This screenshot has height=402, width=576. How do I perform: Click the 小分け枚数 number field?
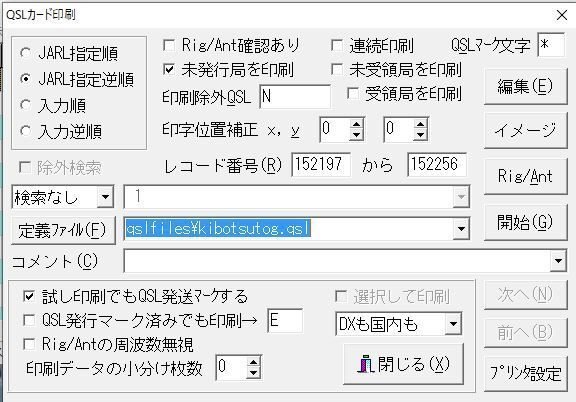(231, 367)
